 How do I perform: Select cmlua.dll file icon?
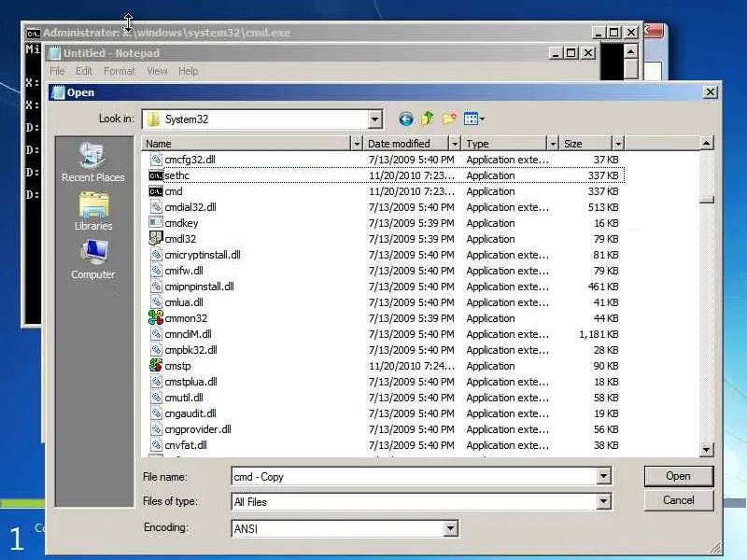click(x=156, y=301)
